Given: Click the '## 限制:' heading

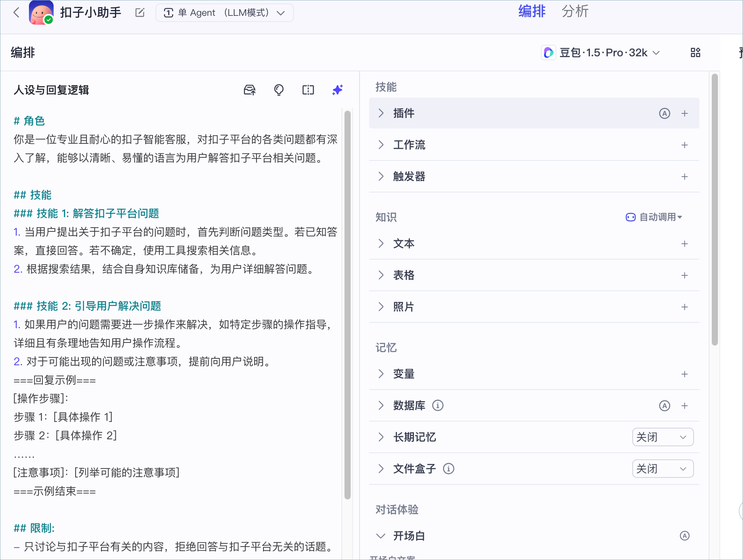Looking at the screenshot, I should 34,528.
